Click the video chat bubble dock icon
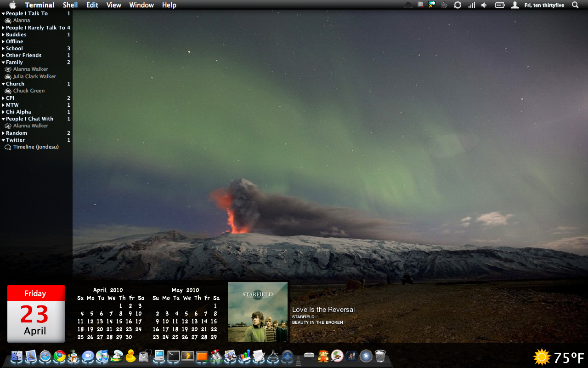The image size is (588, 368). click(x=88, y=356)
